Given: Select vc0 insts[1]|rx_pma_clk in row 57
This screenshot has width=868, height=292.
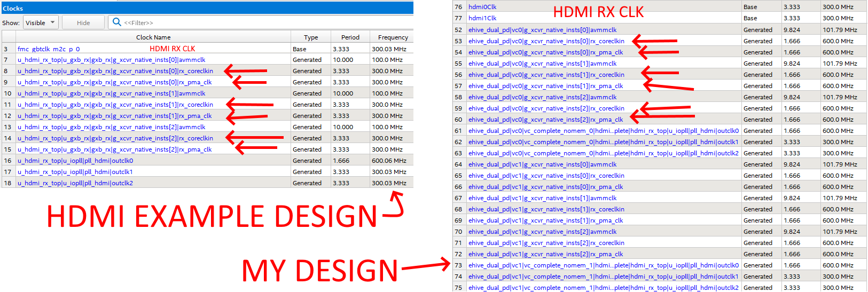Looking at the screenshot, I should (x=546, y=86).
